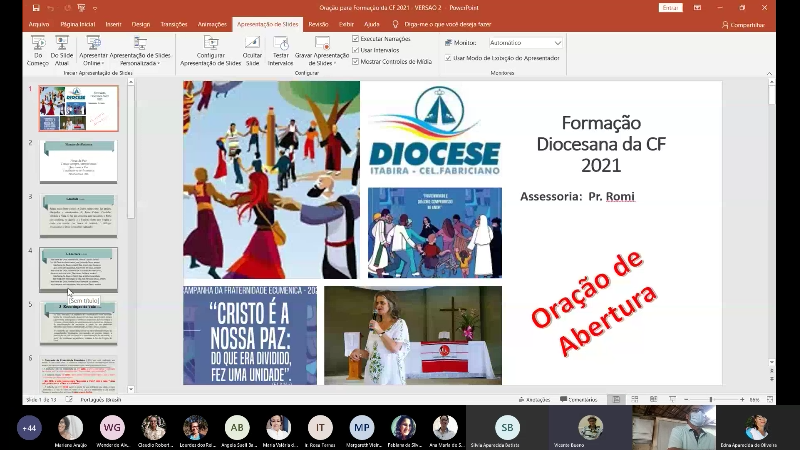Expand Apresentação de Slides Personalizada dropdown

click(x=141, y=63)
